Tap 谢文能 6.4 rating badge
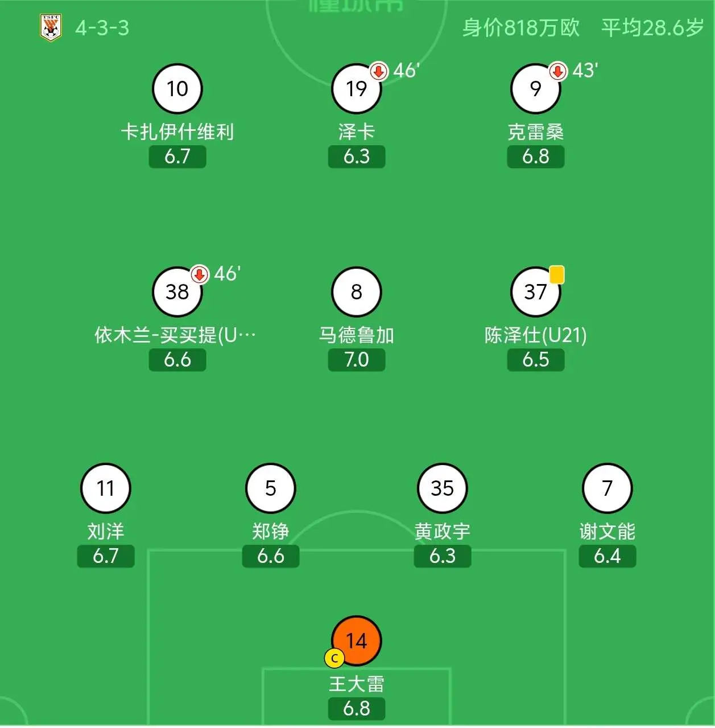Screen dimensions: 715x728 [x=607, y=556]
